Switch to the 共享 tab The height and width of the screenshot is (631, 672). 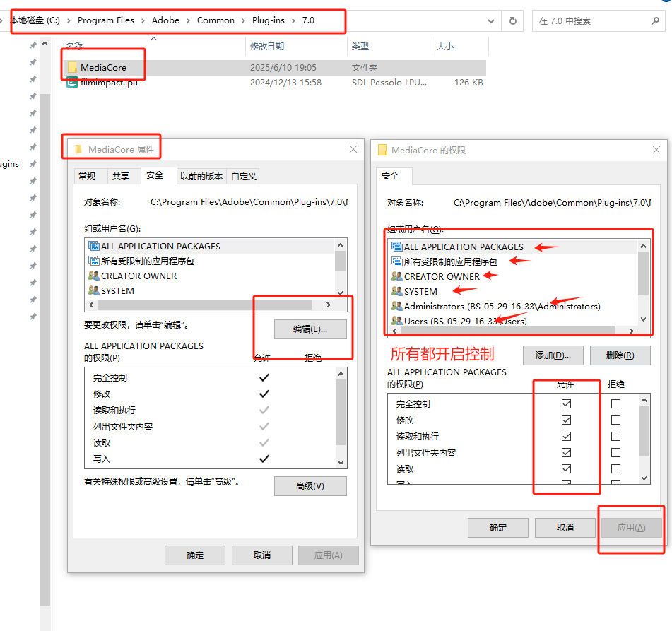(120, 176)
